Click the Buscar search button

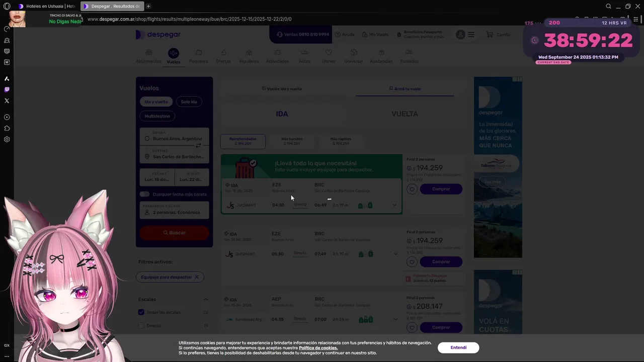point(174,233)
